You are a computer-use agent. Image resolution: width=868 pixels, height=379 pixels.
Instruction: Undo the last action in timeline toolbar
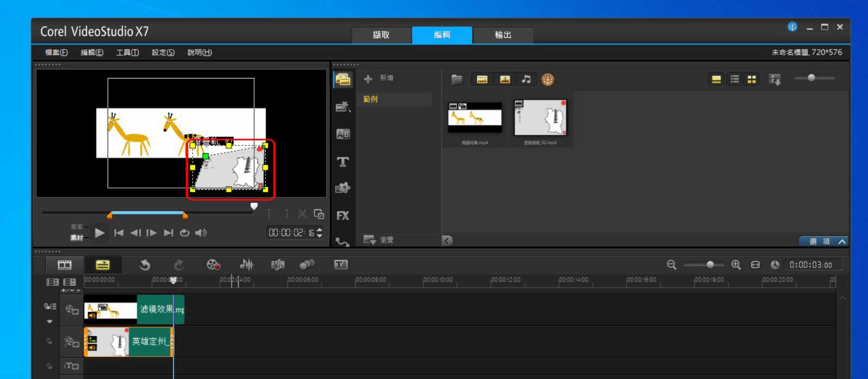point(145,265)
